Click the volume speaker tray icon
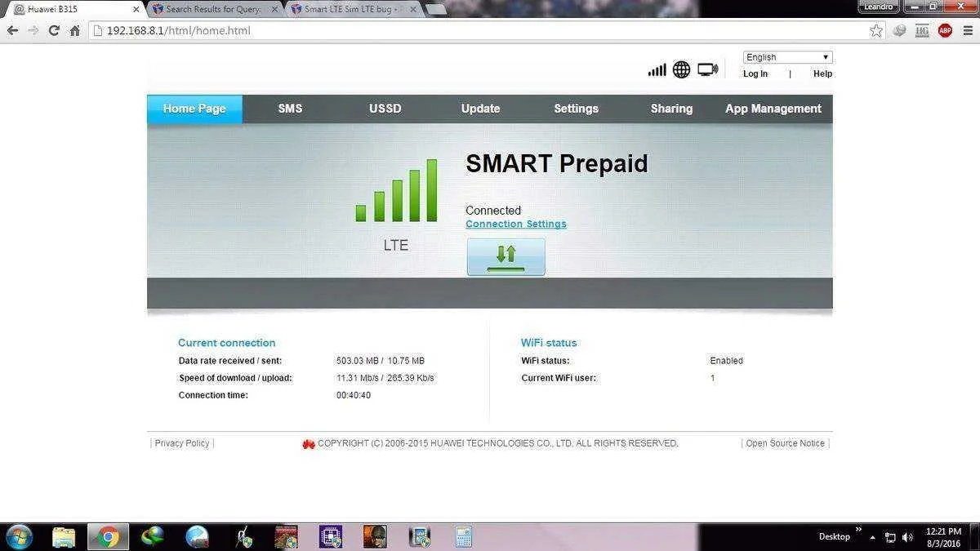The height and width of the screenshot is (551, 980). pyautogui.click(x=907, y=537)
